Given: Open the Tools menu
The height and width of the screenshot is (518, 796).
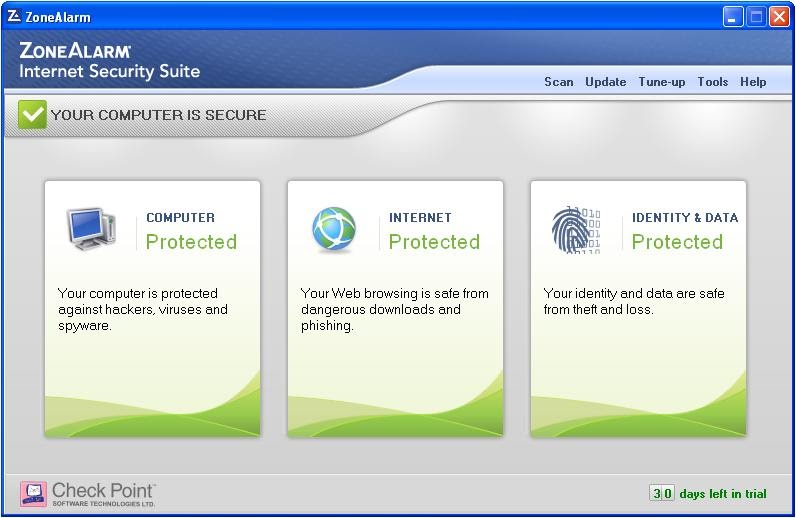Looking at the screenshot, I should point(712,82).
